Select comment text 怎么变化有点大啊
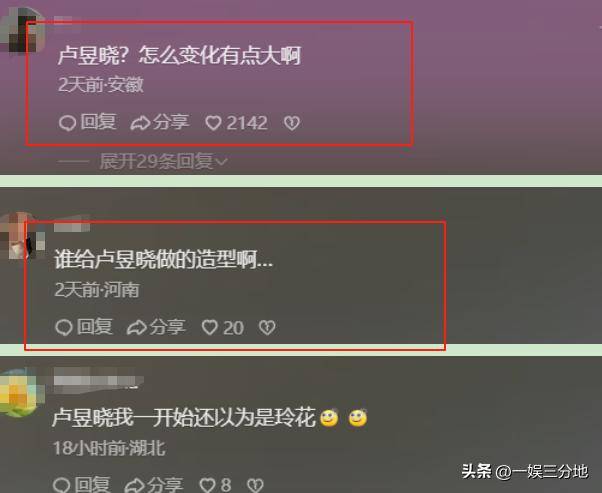This screenshot has height=493, width=602. [220, 56]
